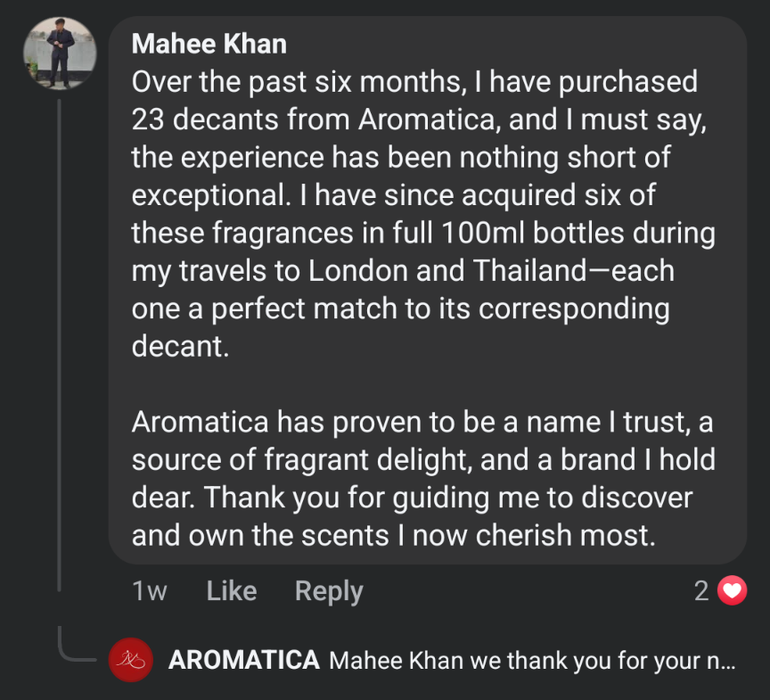
Task: Click Mahee Khan mention in AROMATICA reply
Action: tap(397, 661)
